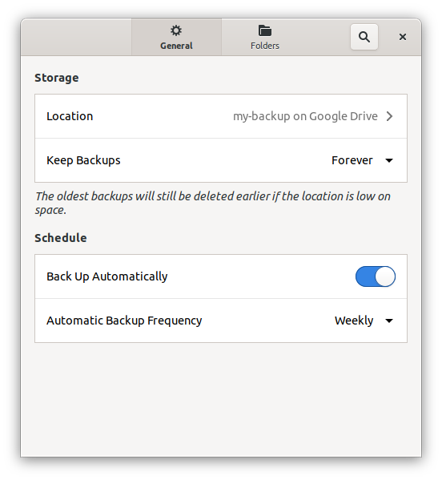Close the preferences window with the X

point(402,37)
